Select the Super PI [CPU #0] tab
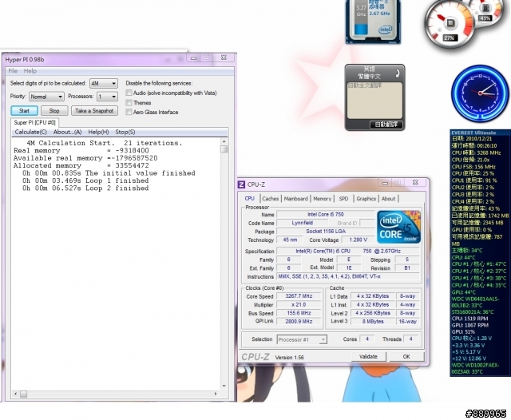The image size is (511, 420). [x=34, y=123]
